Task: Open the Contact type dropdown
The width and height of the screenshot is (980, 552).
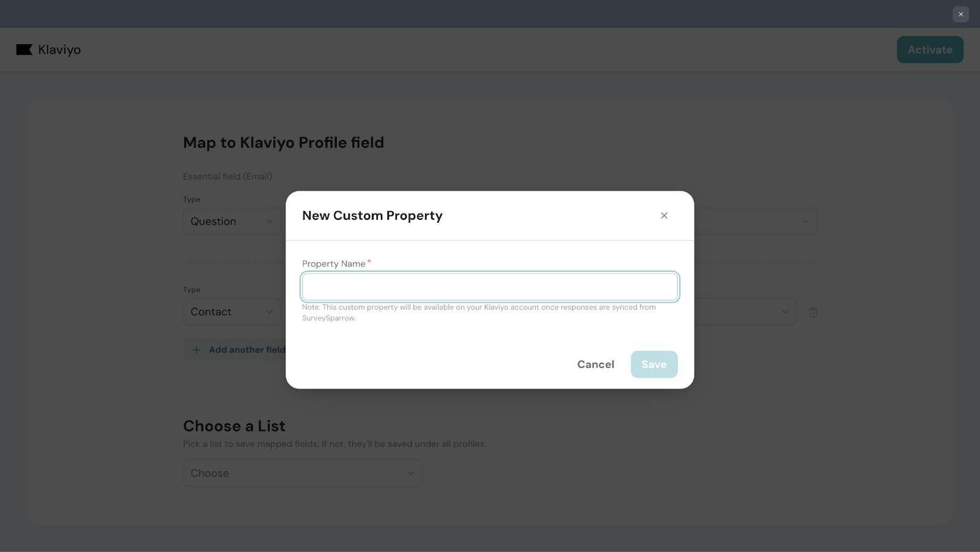Action: (x=231, y=312)
